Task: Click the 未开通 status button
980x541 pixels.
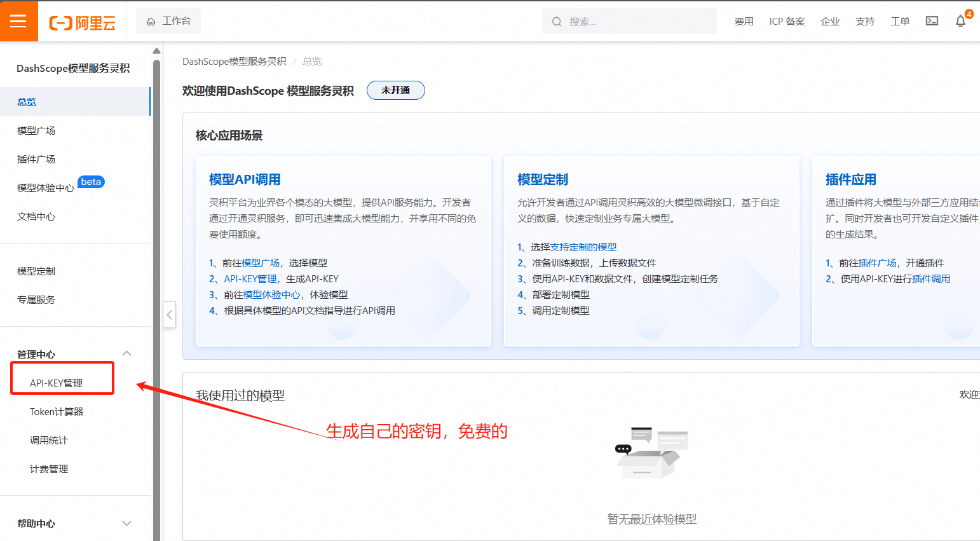Action: click(x=395, y=90)
